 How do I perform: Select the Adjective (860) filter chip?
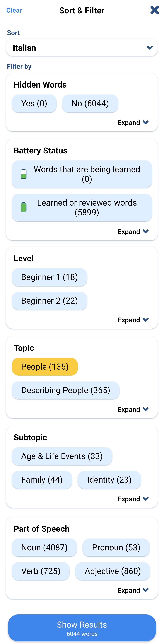click(113, 571)
